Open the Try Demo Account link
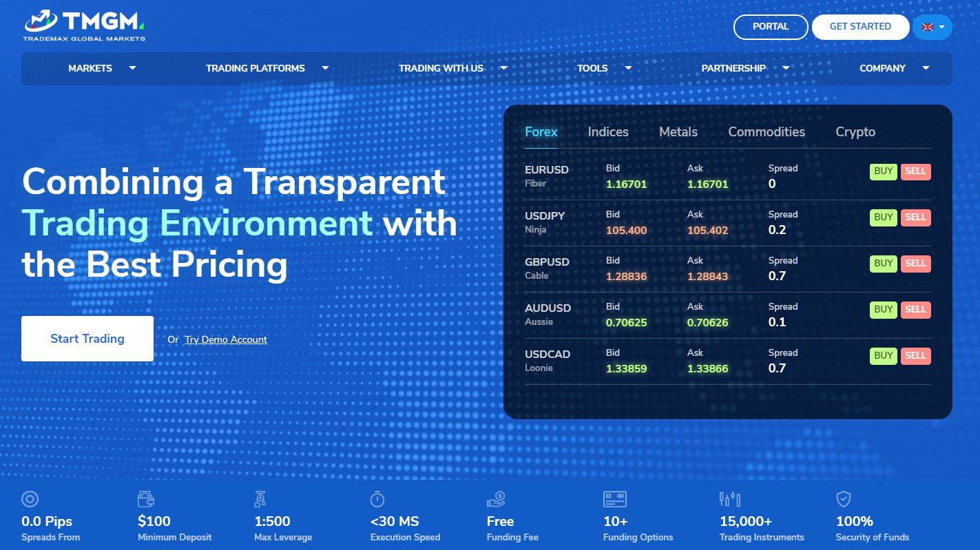980x550 pixels. click(226, 339)
